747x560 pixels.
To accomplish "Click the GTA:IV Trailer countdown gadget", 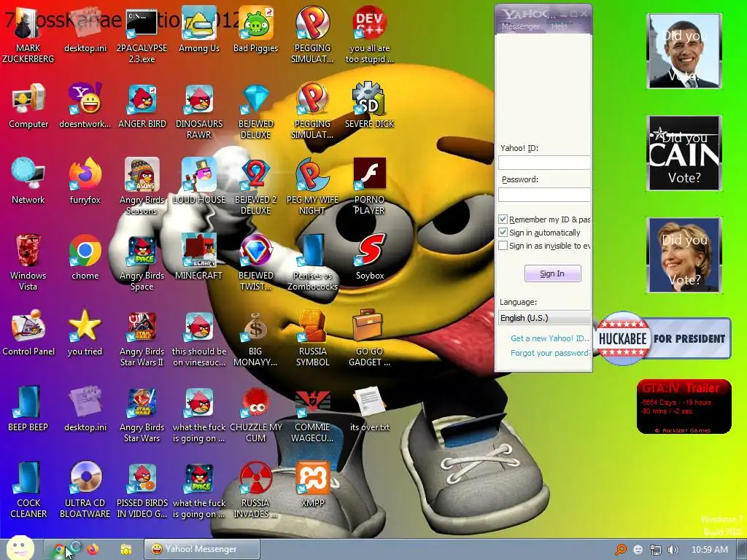I will click(684, 407).
